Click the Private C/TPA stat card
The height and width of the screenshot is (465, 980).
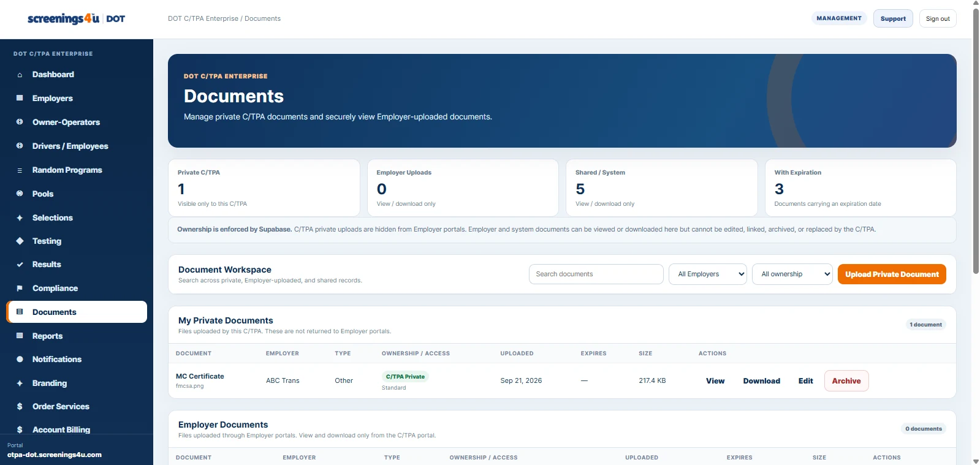click(264, 188)
